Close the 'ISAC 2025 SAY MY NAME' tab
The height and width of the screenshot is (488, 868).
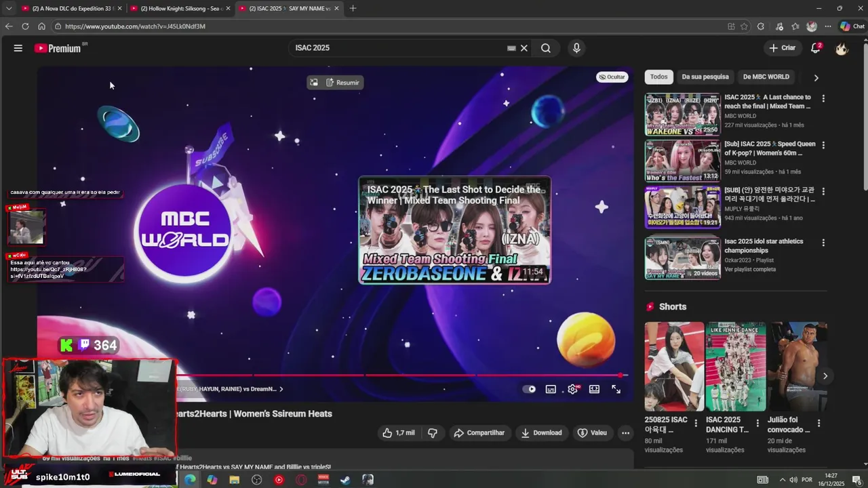(x=336, y=8)
